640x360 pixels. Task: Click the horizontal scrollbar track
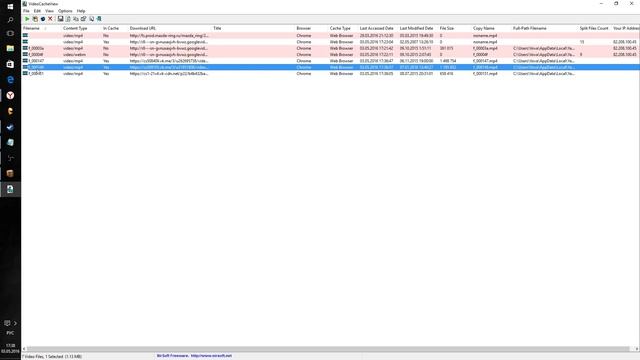click(329, 349)
